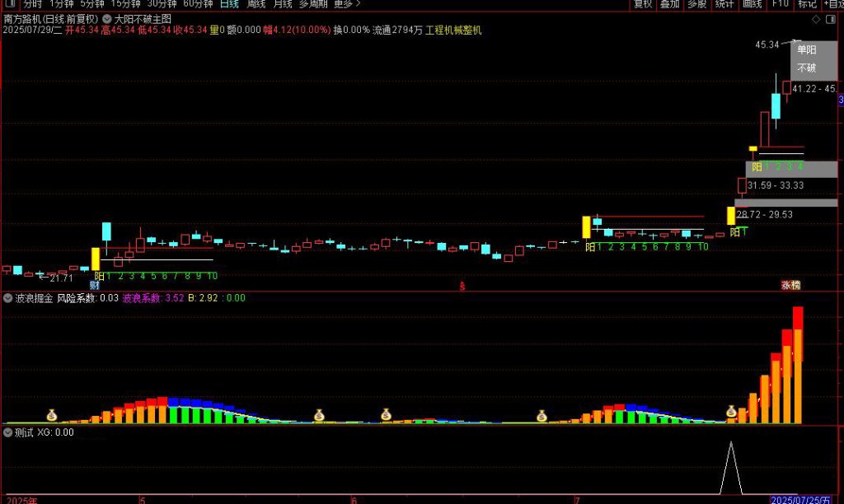
Task: Open the 测试 indicator panel dropdown arrow
Action: click(8, 432)
